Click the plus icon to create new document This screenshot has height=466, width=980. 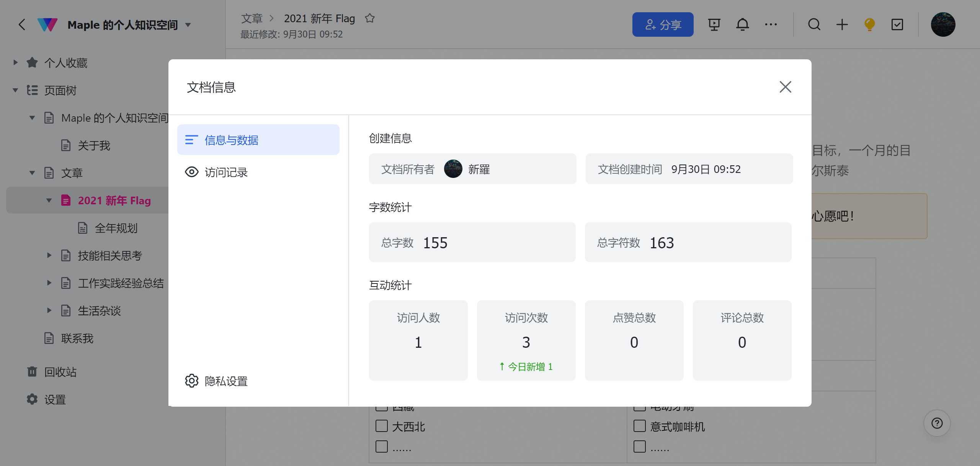click(841, 24)
